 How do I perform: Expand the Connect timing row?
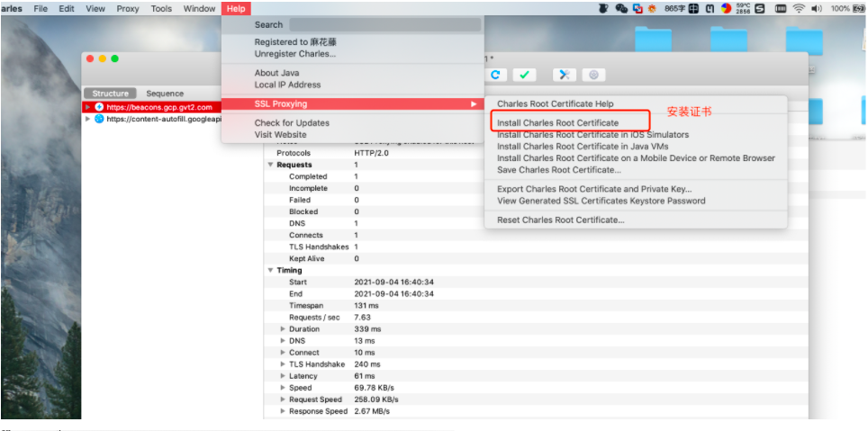(283, 353)
